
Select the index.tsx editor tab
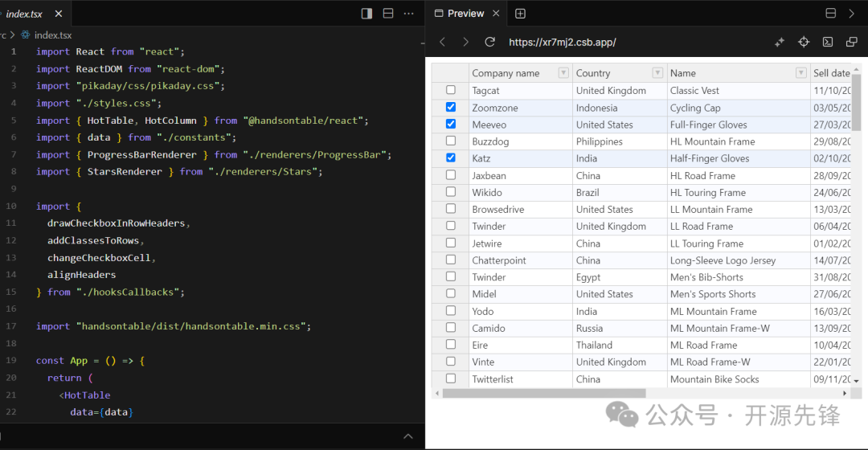(x=24, y=14)
